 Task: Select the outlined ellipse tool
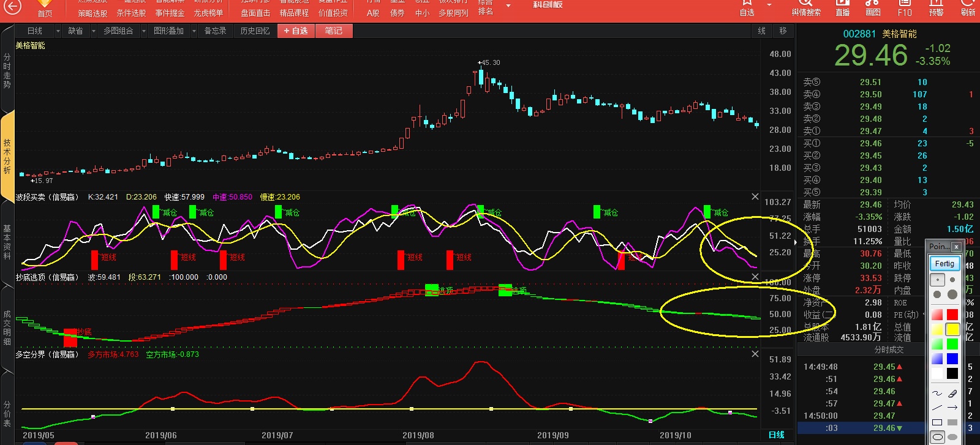937,437
